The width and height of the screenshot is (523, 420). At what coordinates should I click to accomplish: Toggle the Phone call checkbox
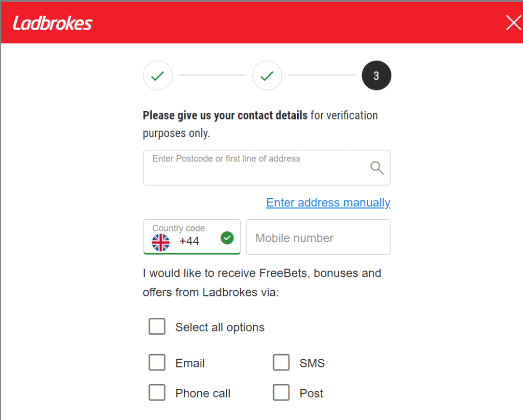tap(157, 392)
